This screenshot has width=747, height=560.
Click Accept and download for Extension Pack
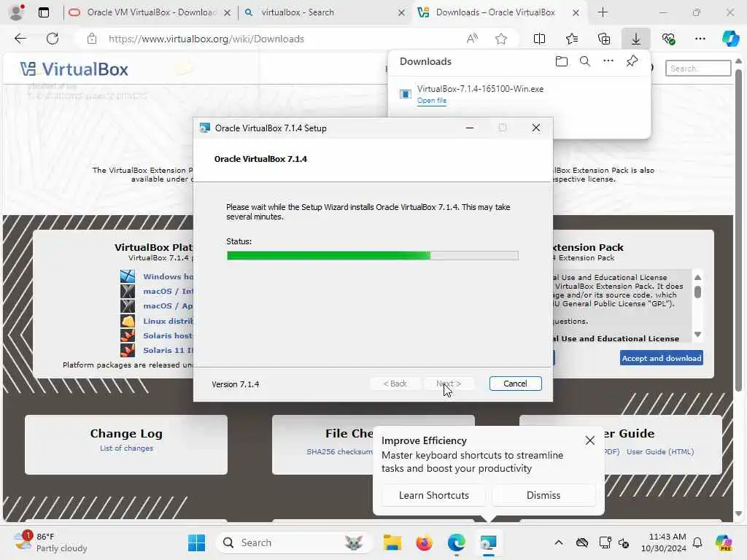661,358
